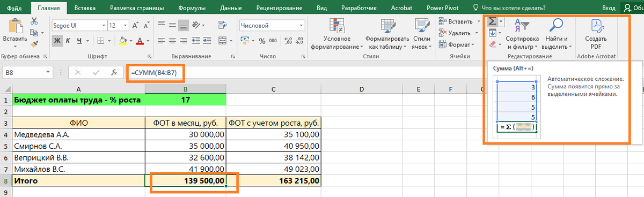Open the Шрифт dialog launcher
The image size is (644, 197).
[x=149, y=56]
